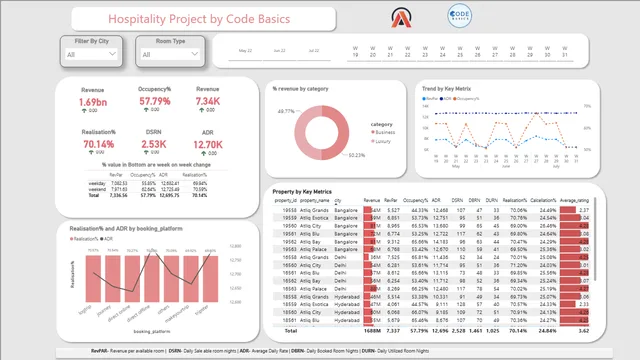Image resolution: width=640 pixels, height=360 pixels.
Task: Click the 1.69bn Revenue card value
Action: [x=93, y=102]
